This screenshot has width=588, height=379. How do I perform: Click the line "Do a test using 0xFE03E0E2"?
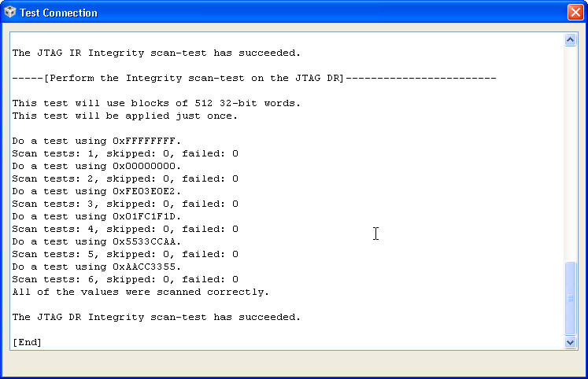click(96, 191)
